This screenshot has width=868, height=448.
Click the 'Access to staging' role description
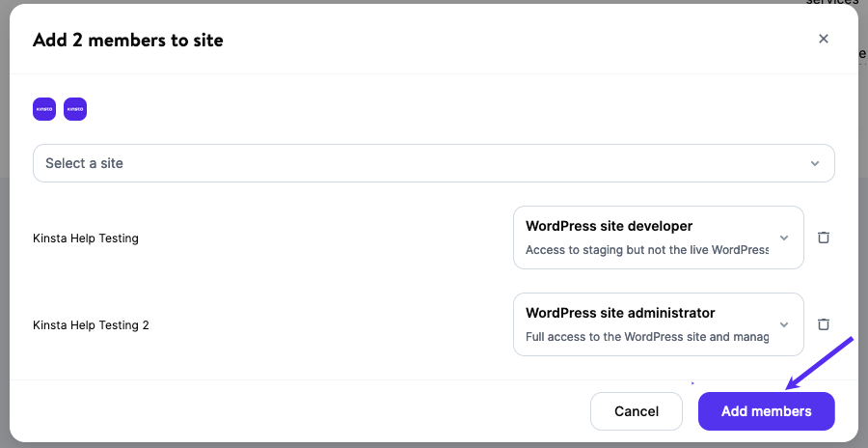click(646, 250)
